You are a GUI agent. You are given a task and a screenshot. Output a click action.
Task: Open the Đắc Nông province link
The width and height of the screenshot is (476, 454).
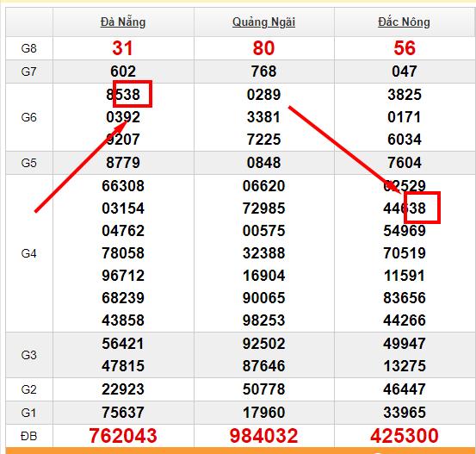pos(404,22)
